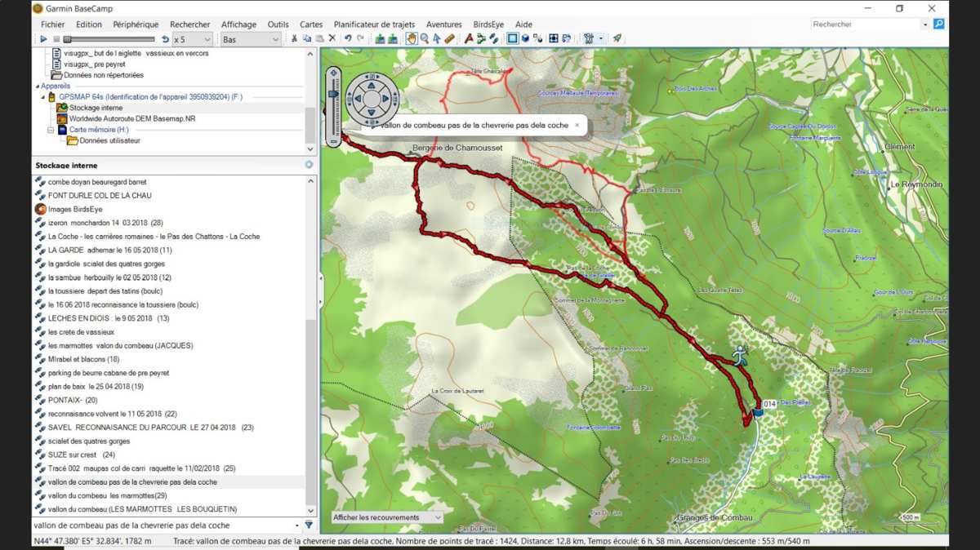Click the Receive from device icon

(x=393, y=38)
